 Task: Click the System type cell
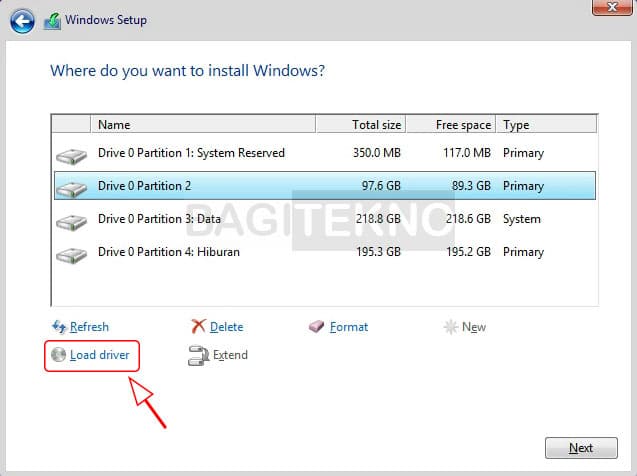coord(522,219)
